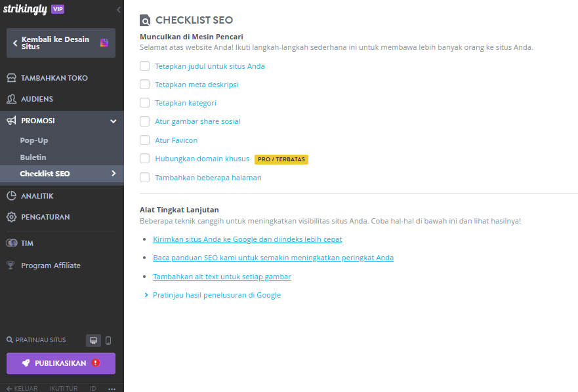Open the ID language selector
This screenshot has width=578, height=392.
pos(93,388)
